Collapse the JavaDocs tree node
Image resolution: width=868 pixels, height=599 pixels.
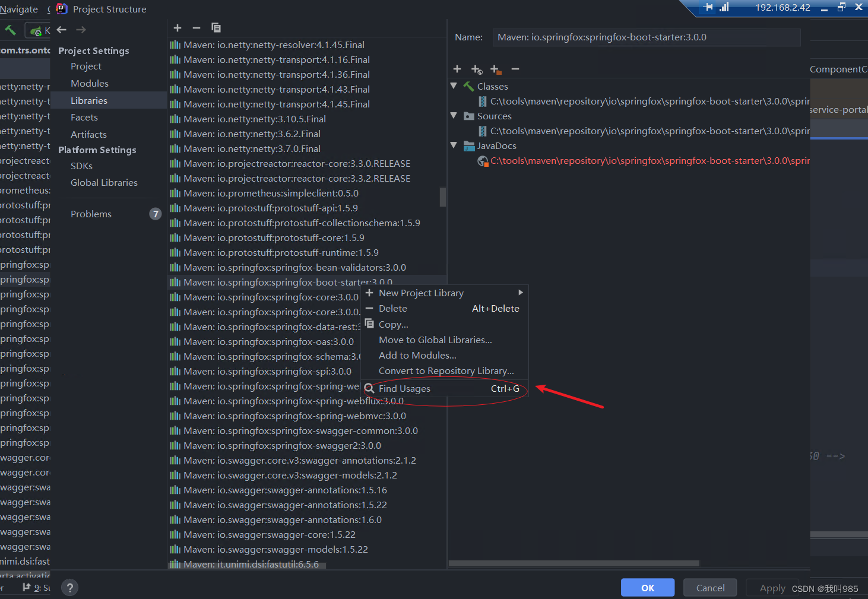[x=454, y=145]
